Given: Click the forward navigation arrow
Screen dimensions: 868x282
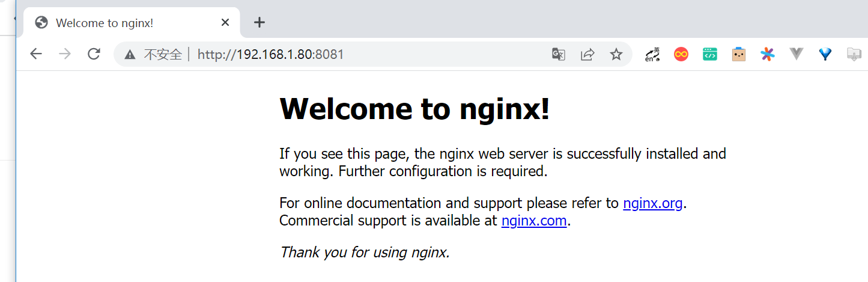Looking at the screenshot, I should click(65, 54).
